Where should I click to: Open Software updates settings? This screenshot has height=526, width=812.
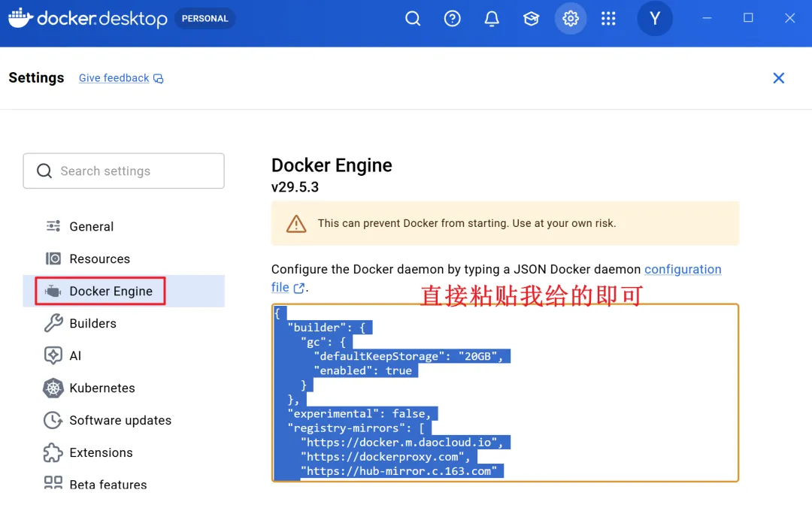124,420
